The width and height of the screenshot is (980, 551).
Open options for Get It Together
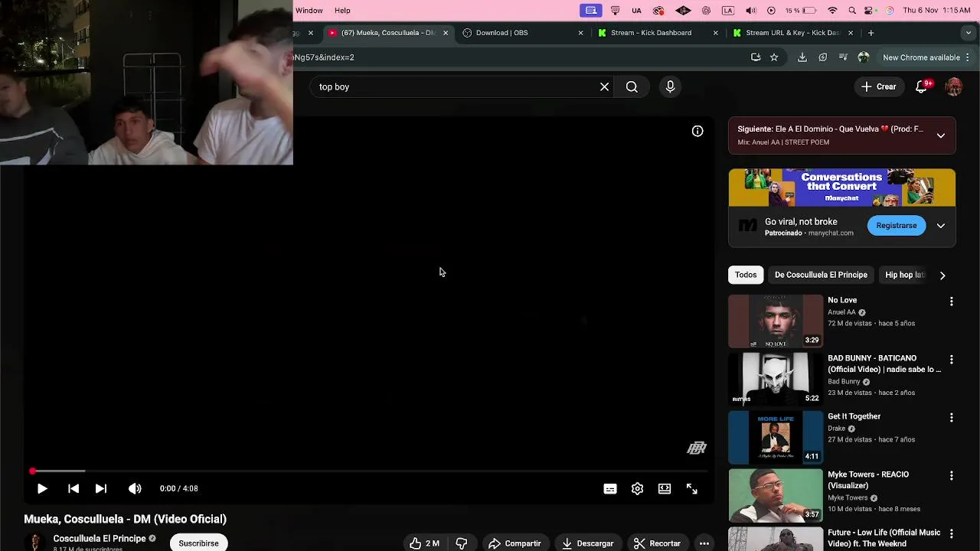click(952, 418)
